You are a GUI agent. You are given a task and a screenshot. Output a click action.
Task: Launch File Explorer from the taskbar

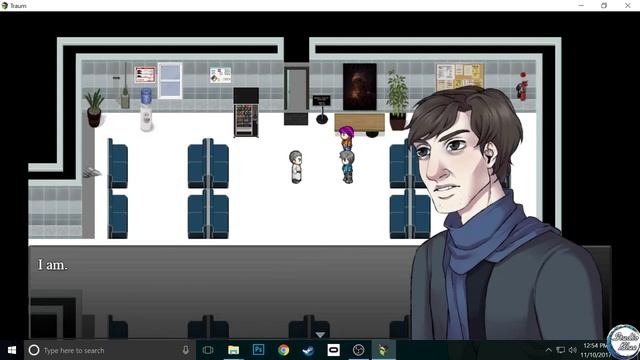click(233, 350)
